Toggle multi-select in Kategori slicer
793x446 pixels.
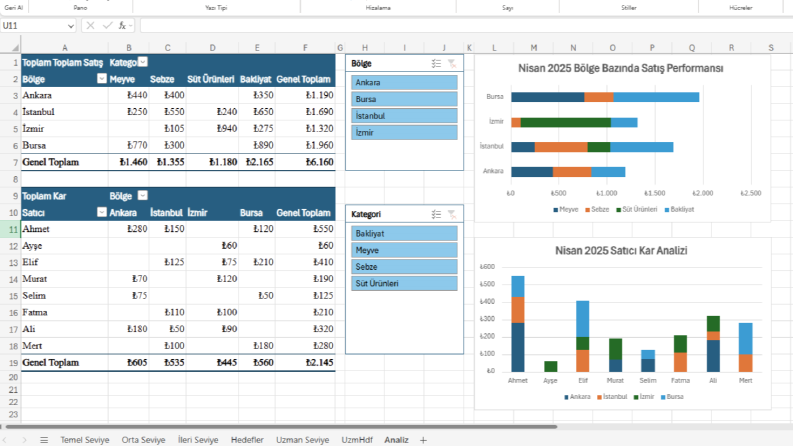[436, 214]
